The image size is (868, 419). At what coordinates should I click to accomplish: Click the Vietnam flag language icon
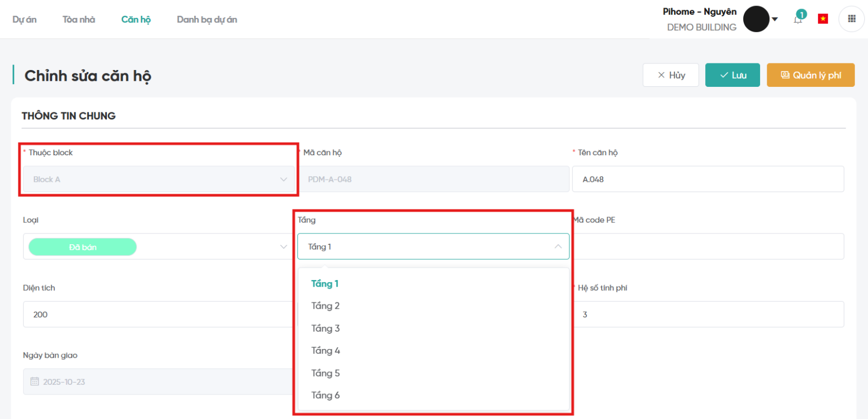(823, 19)
